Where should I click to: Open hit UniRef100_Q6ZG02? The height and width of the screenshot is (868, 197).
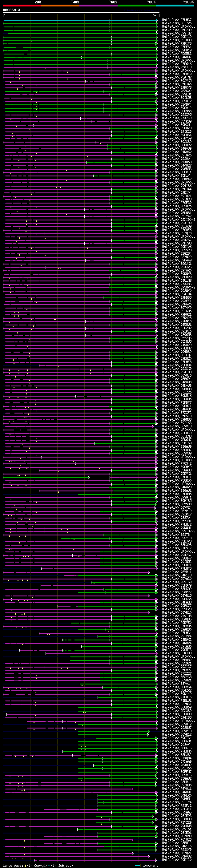coord(176,91)
